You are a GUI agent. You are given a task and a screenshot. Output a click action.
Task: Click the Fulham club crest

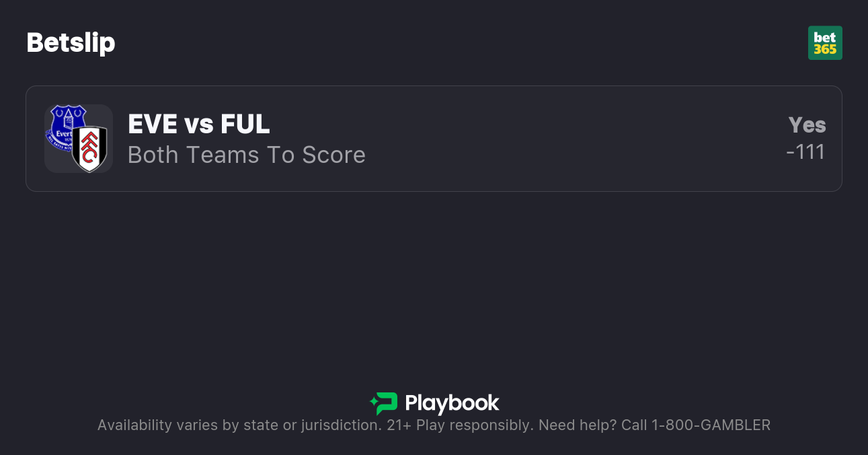(89, 149)
